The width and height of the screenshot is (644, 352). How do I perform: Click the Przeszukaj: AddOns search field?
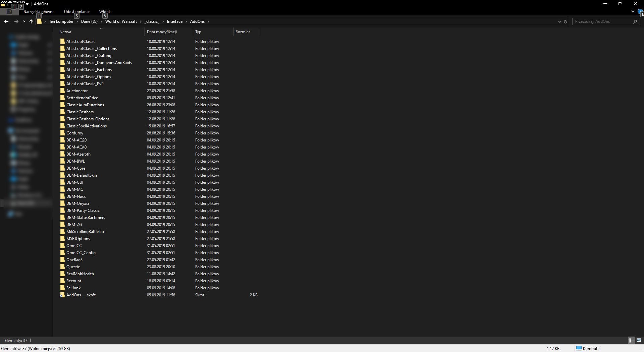tap(602, 21)
